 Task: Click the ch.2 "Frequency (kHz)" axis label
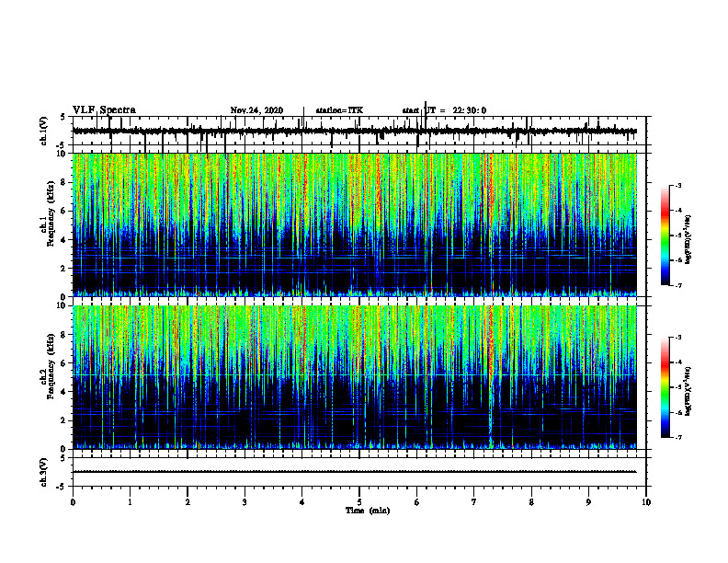pos(51,366)
